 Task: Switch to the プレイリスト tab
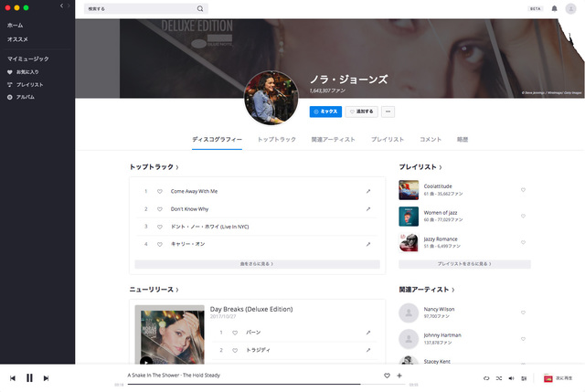tap(388, 140)
